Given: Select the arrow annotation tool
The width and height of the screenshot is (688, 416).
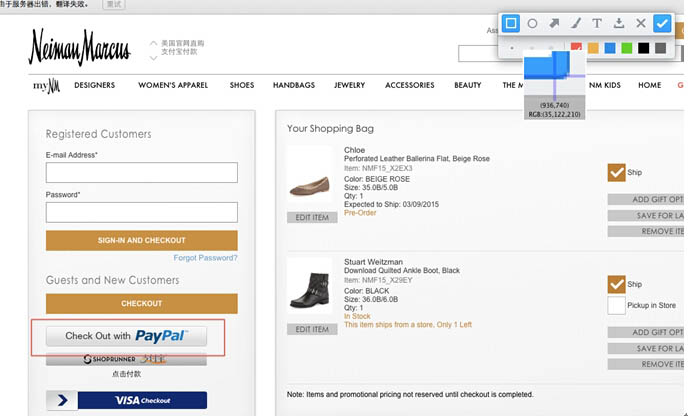Looking at the screenshot, I should point(554,22).
